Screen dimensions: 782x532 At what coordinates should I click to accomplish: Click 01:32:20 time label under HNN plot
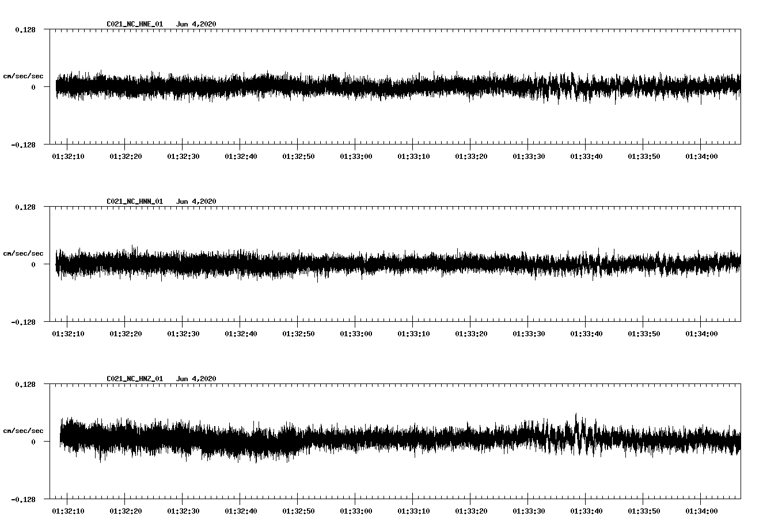(126, 334)
